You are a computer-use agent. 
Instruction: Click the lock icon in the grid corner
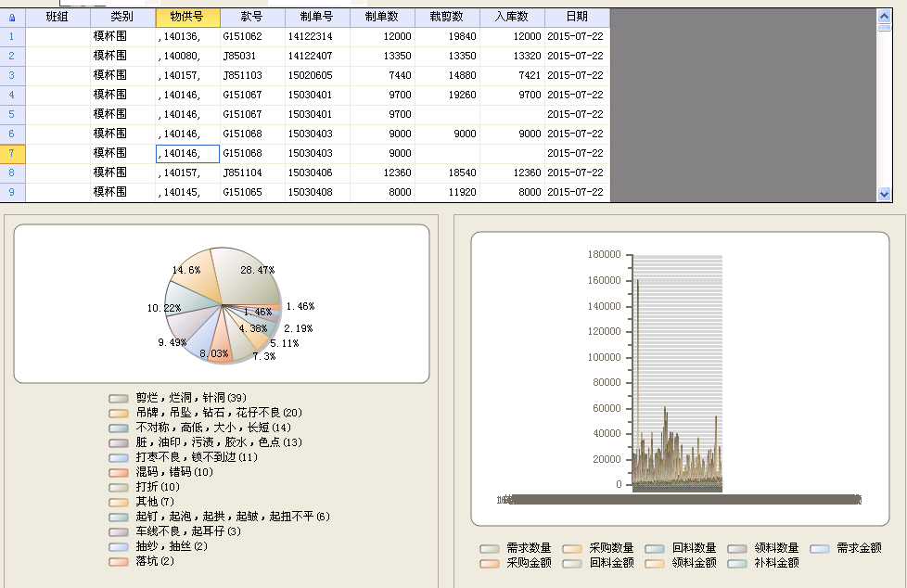pos(12,18)
